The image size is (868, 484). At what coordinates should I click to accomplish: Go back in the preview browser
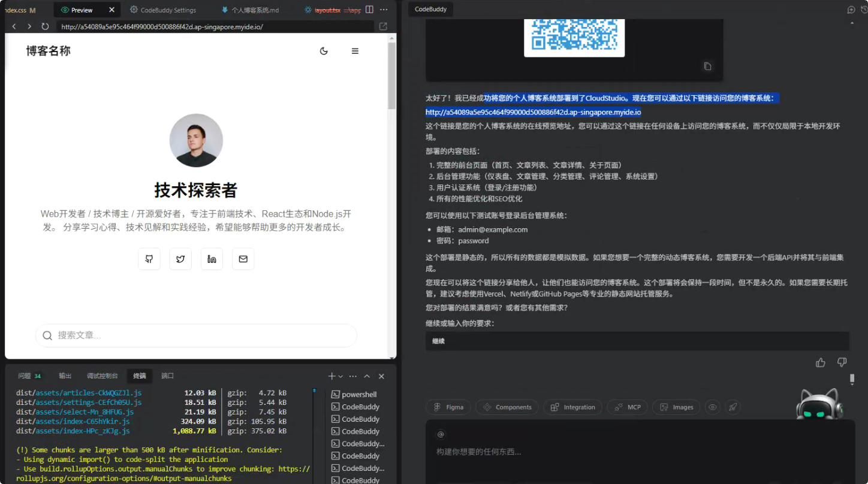14,26
